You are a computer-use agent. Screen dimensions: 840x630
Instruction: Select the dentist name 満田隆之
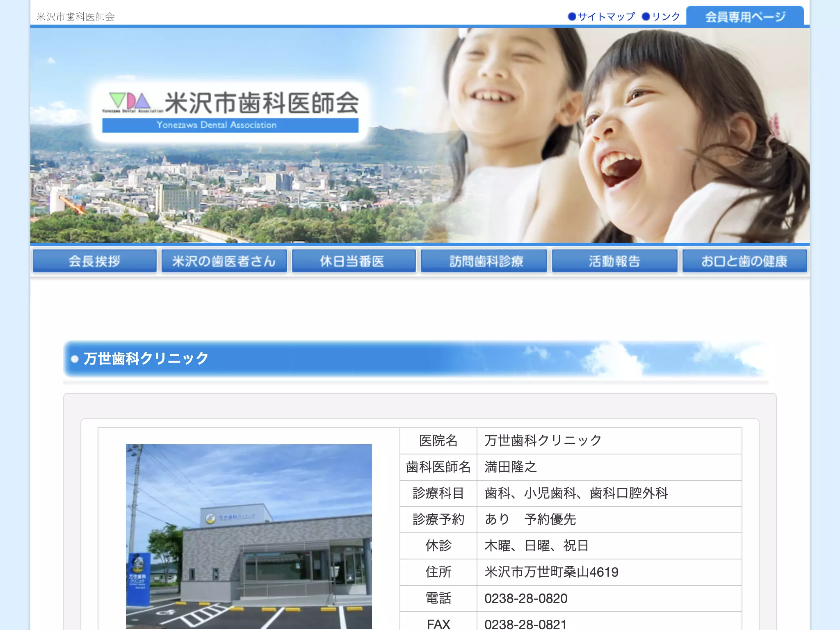pos(510,467)
